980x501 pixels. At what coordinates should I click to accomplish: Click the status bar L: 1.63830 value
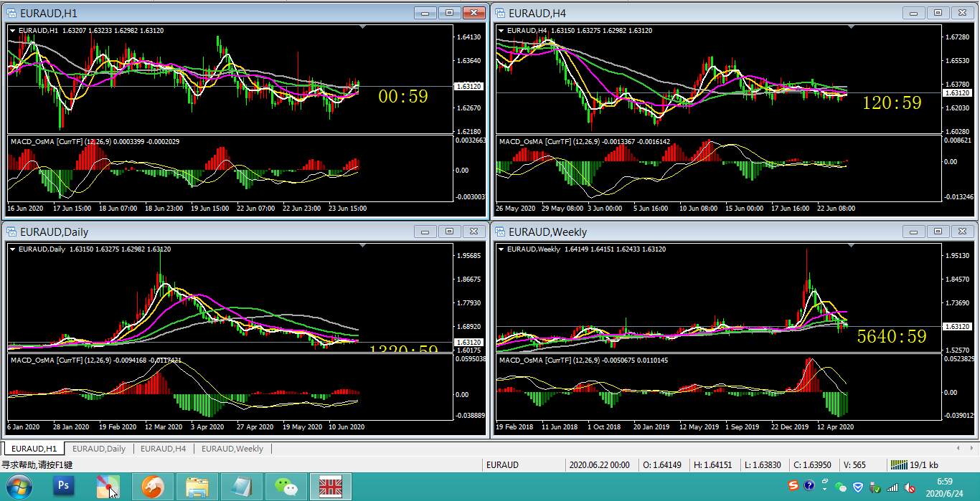pyautogui.click(x=763, y=465)
